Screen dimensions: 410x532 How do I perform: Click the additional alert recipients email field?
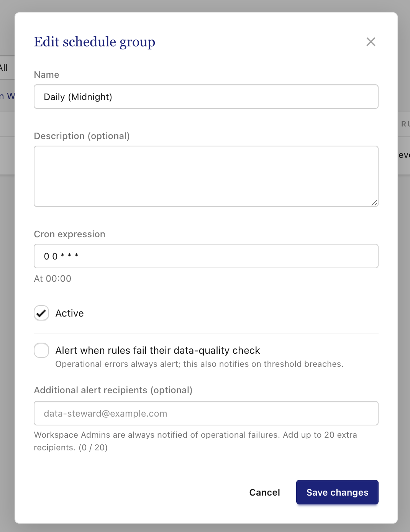[x=206, y=413]
